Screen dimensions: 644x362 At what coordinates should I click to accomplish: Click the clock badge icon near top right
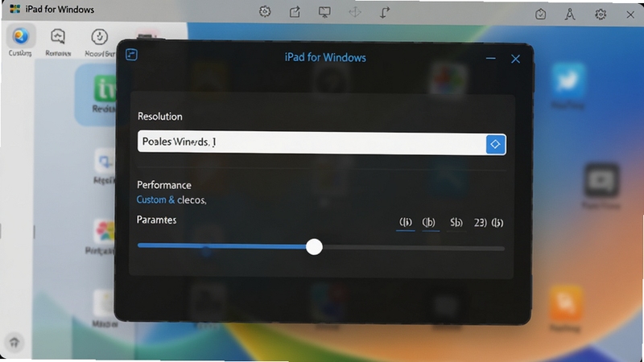point(540,14)
